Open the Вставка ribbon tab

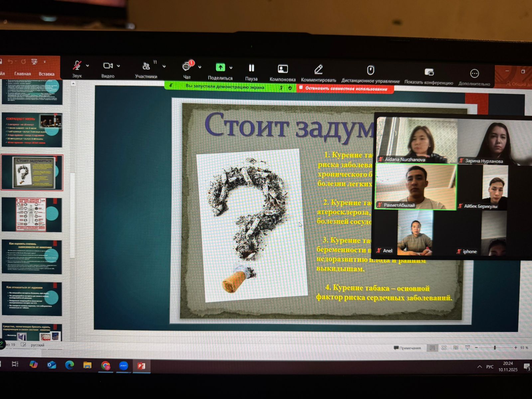(46, 74)
